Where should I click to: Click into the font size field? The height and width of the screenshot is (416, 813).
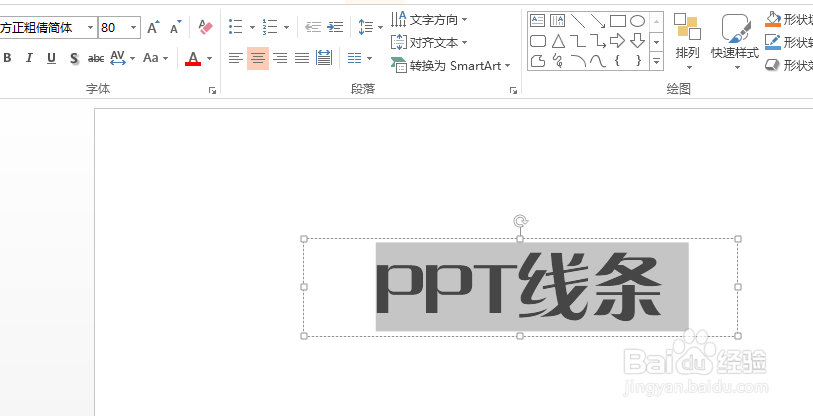coord(113,27)
